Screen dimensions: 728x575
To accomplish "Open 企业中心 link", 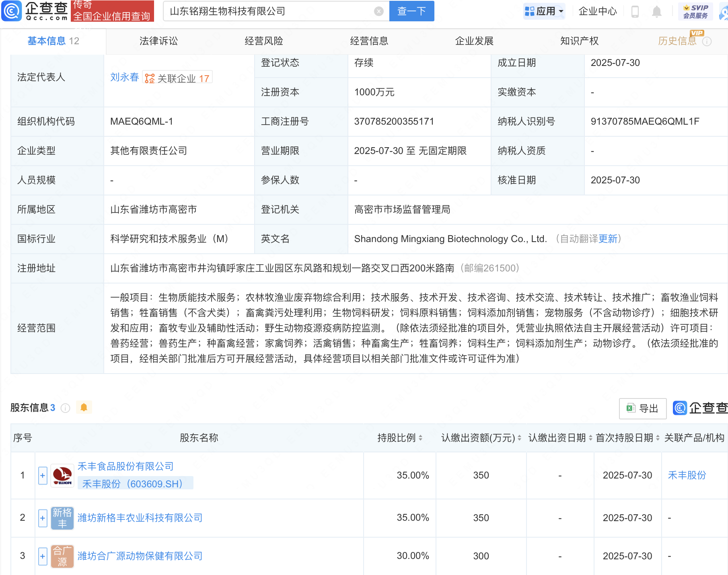I will tap(598, 11).
